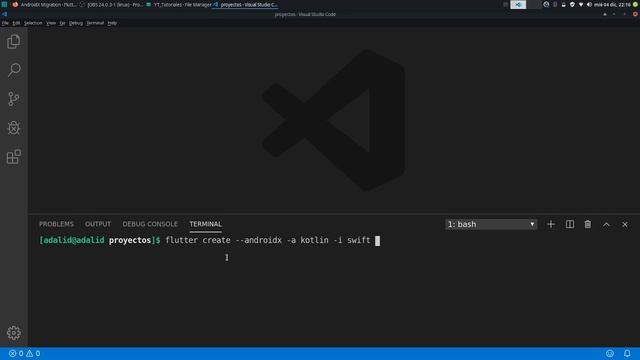Click the clock showing 22:16 in the top panel
This screenshot has height=360, width=640.
click(612, 4)
